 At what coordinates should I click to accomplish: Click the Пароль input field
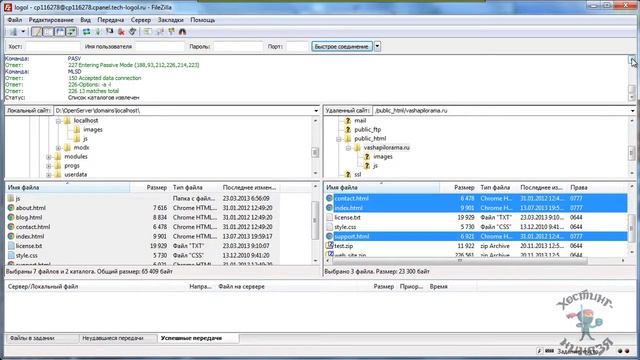238,47
